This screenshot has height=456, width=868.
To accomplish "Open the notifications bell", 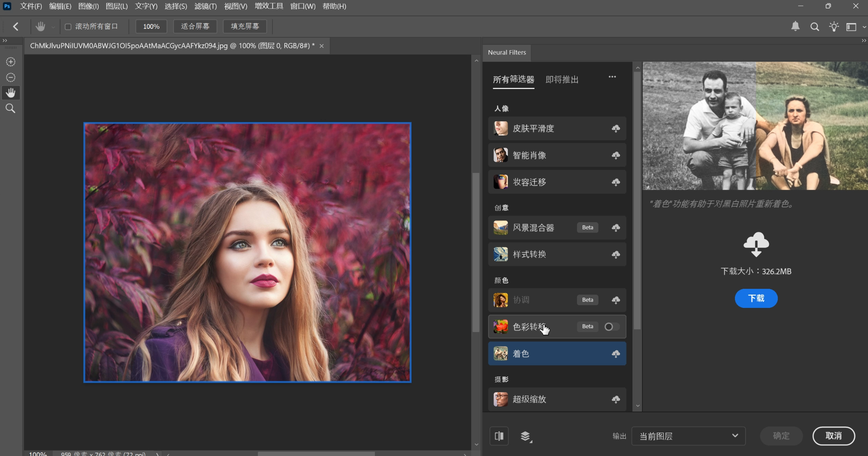I will tap(795, 27).
